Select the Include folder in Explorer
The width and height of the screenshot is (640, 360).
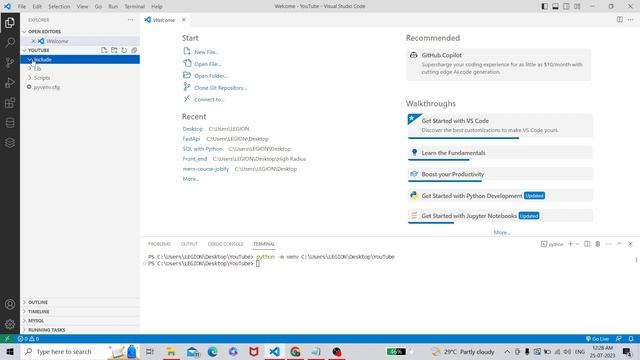[80, 60]
